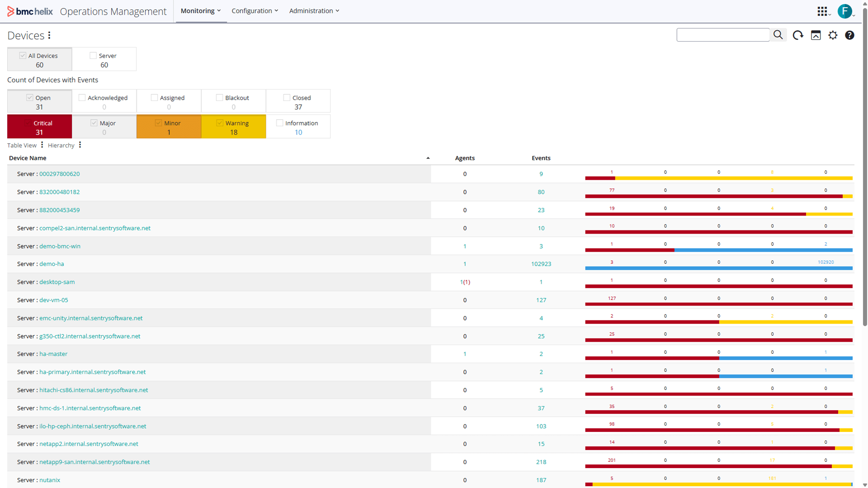Expand the Configuration dropdown menu

point(255,11)
